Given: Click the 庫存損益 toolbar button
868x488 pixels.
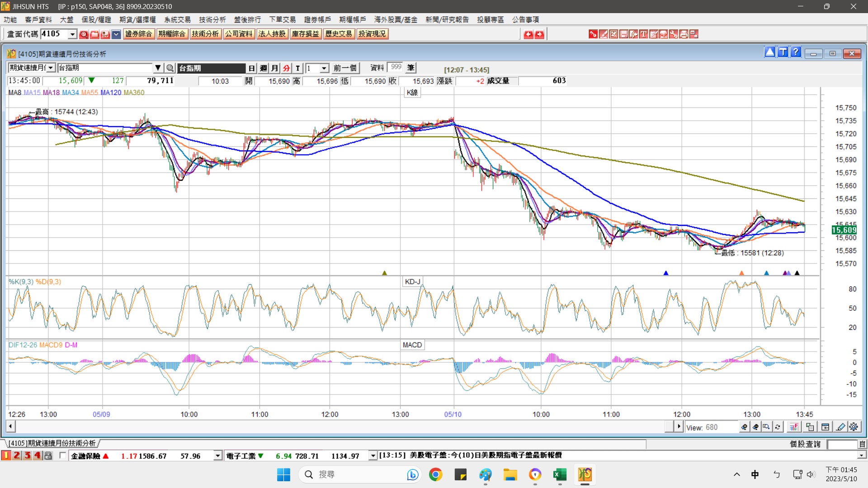Looking at the screenshot, I should (x=305, y=34).
